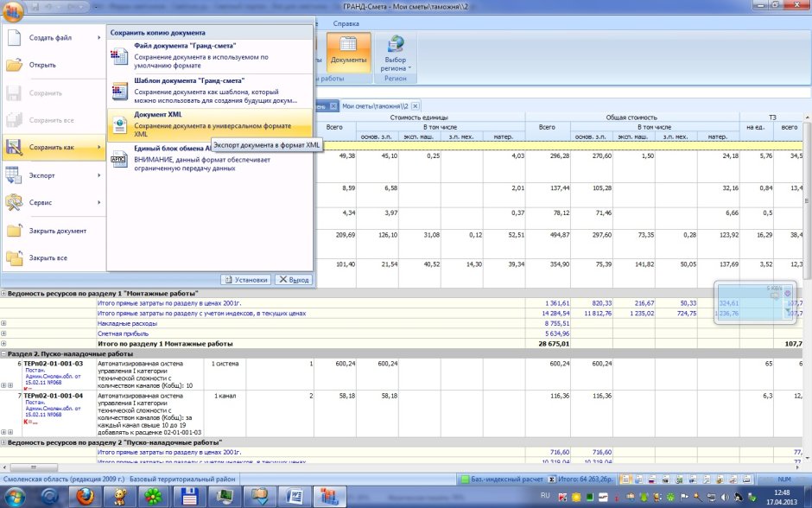Expand the Экспорт submenu
The height and width of the screenshot is (508, 812).
[x=54, y=175]
